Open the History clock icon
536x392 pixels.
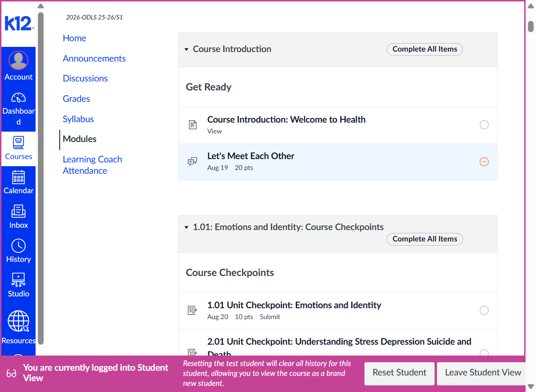coord(18,246)
